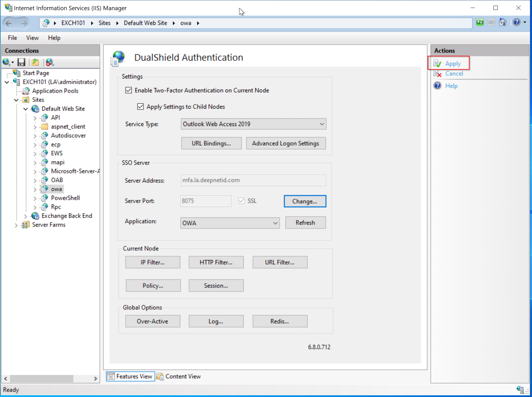Uncheck Apply Settings to Child Nodes
The height and width of the screenshot is (397, 532).
140,107
